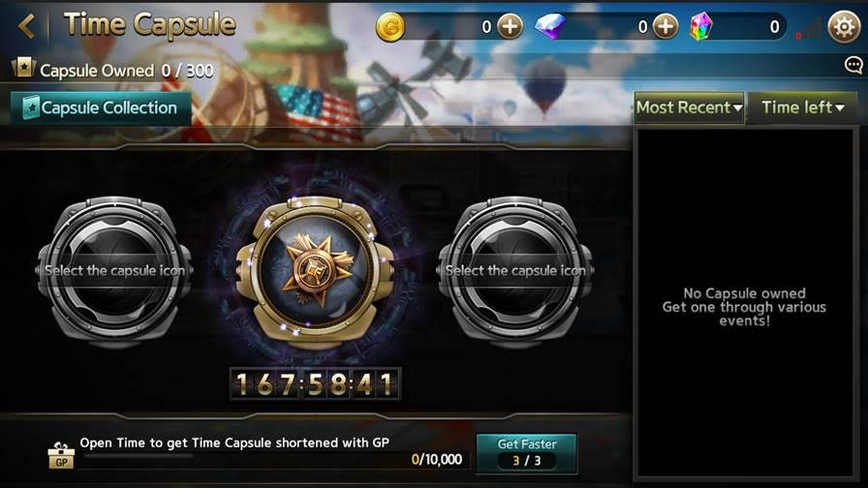This screenshot has width=868, height=488.
Task: Tap the rainbow crystal currency icon
Action: [x=701, y=26]
